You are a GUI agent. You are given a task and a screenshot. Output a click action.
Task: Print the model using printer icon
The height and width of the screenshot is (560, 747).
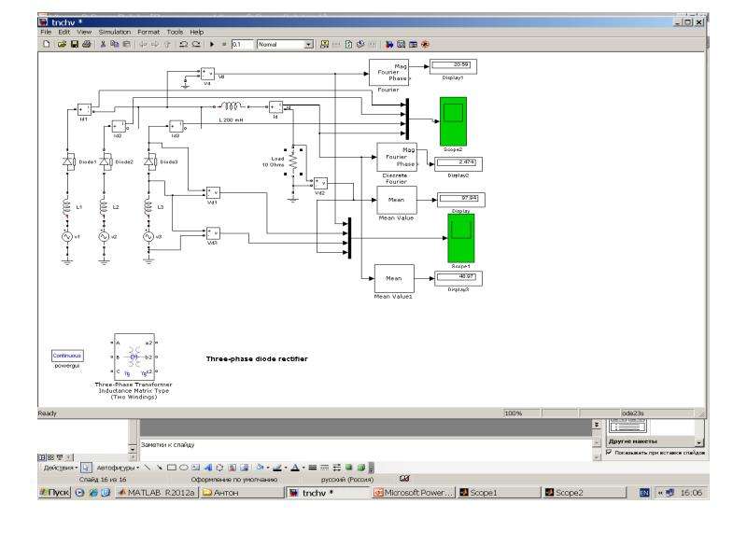86,44
